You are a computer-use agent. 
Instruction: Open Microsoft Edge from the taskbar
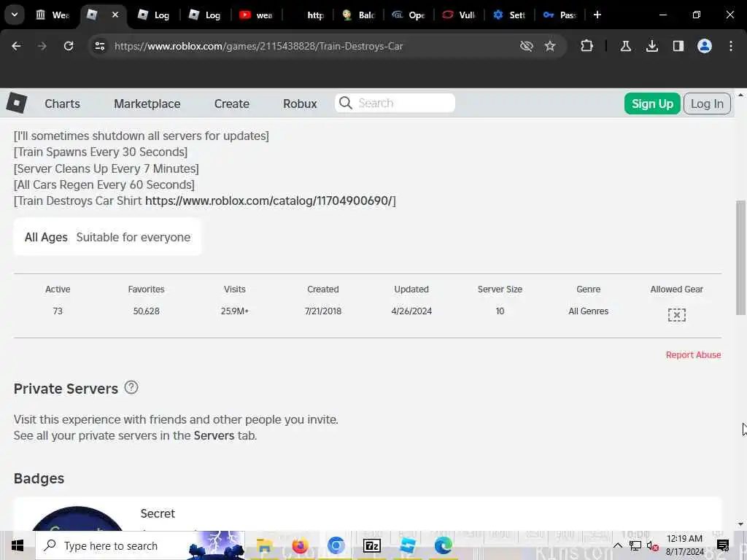pyautogui.click(x=443, y=545)
